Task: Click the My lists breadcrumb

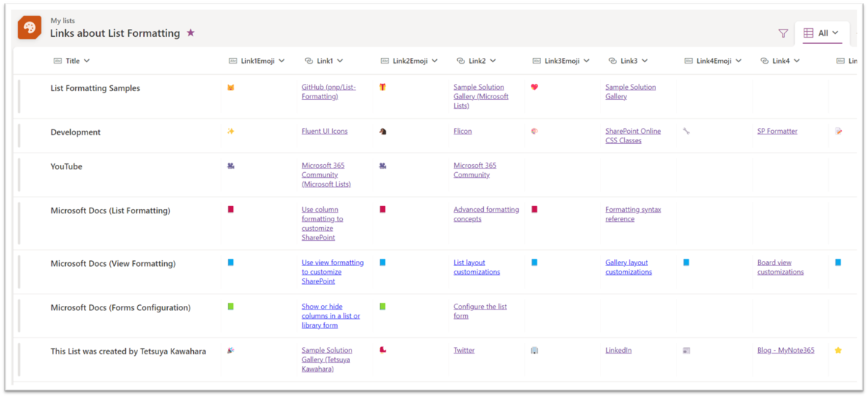Action: 62,21
